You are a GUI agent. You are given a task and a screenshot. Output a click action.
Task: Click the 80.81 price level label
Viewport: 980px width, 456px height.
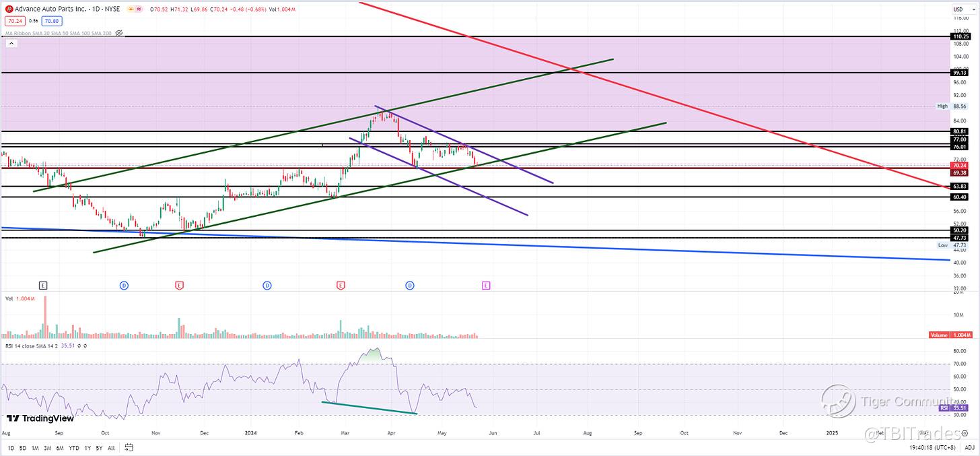click(x=960, y=131)
